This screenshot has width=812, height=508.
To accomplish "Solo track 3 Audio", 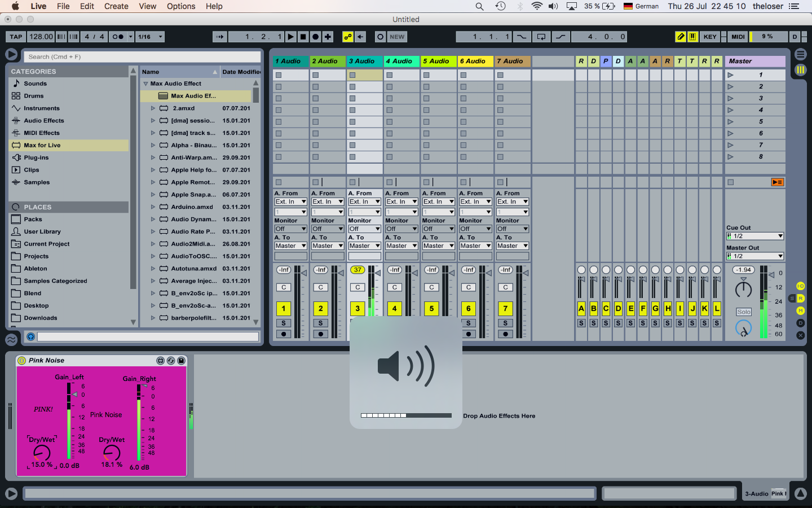I will point(358,323).
